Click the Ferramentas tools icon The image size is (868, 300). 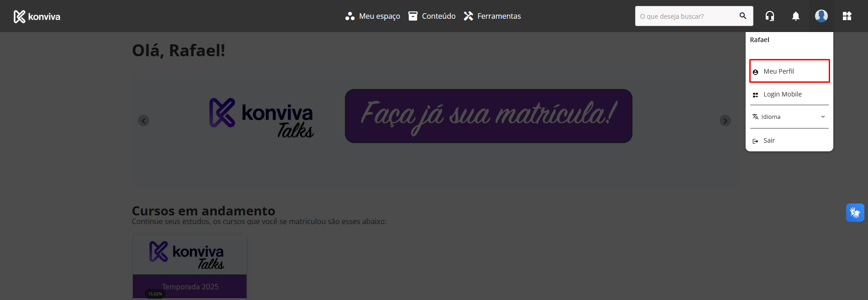(x=468, y=16)
